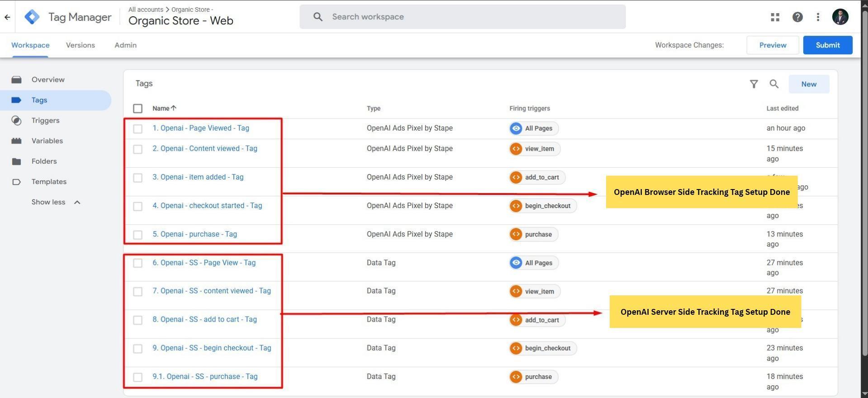Click the Triggers sidebar icon

coord(17,120)
